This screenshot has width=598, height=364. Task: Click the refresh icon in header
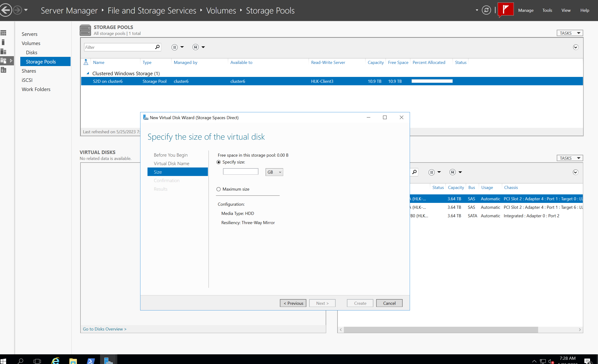pos(486,10)
